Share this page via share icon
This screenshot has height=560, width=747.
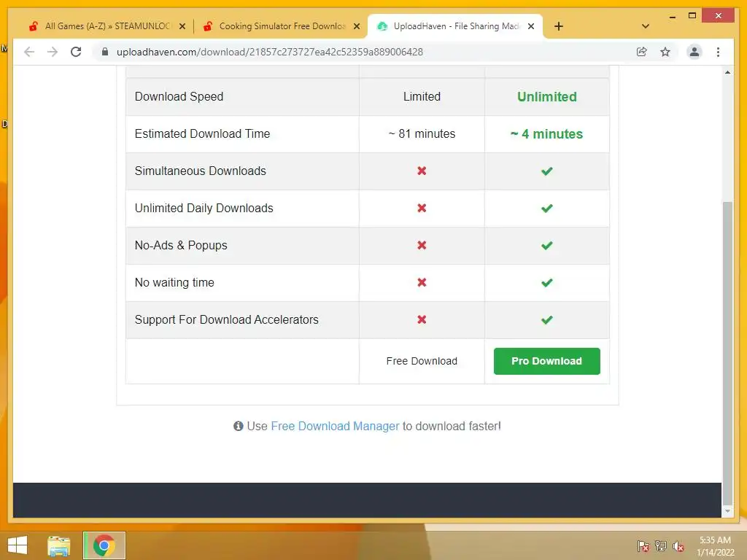pos(642,52)
